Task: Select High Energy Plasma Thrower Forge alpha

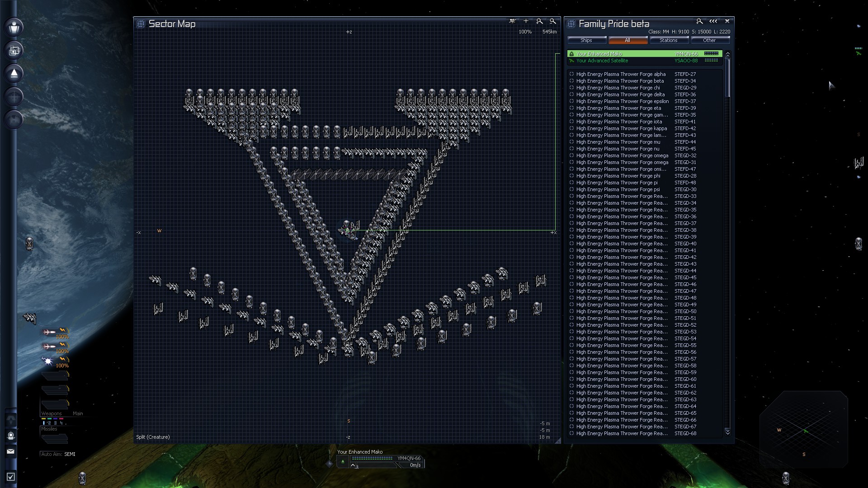Action: (620, 74)
